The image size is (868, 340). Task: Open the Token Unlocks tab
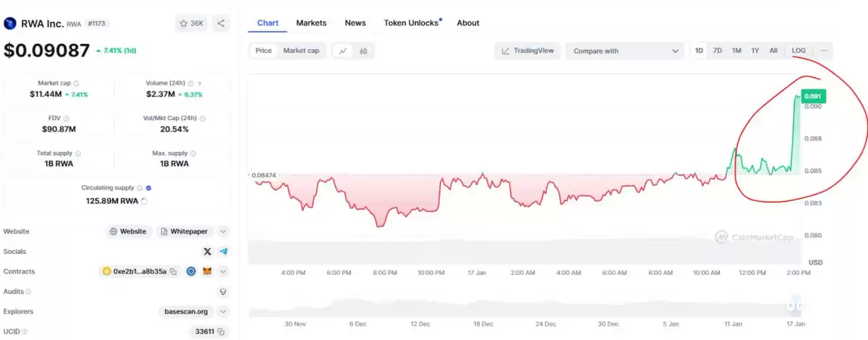[x=412, y=23]
